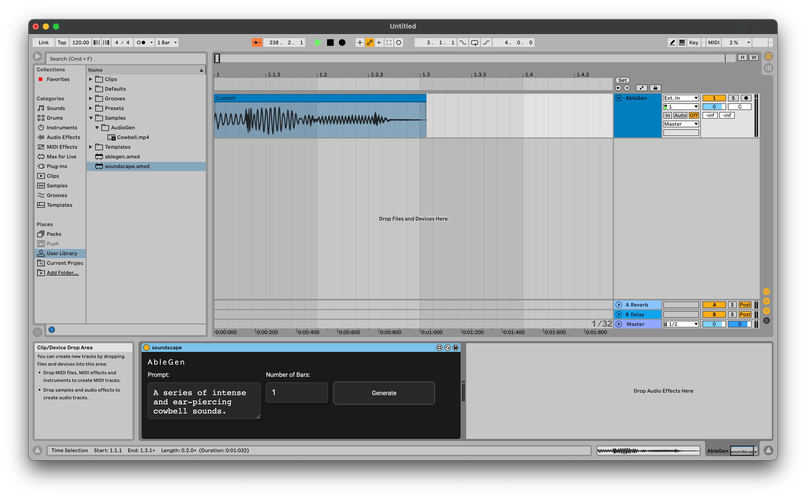Click the Set locator button
The width and height of the screenshot is (806, 498).
click(x=622, y=80)
